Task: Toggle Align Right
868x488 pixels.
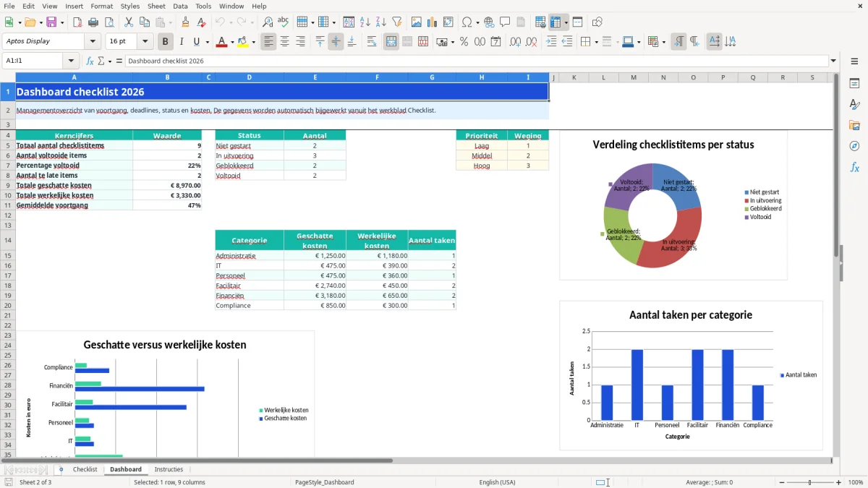Action: pyautogui.click(x=300, y=41)
